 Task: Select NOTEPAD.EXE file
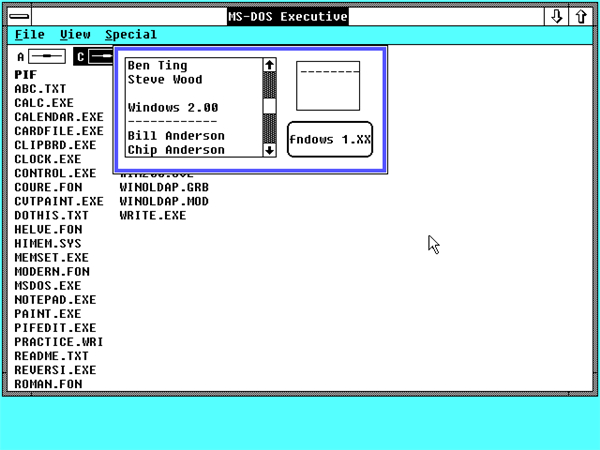coord(55,300)
